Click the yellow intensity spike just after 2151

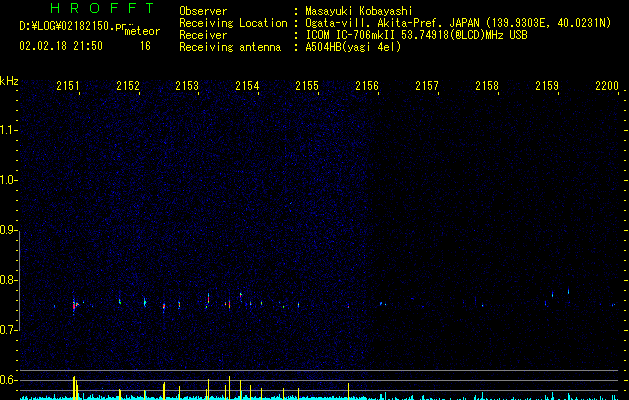coord(74,387)
